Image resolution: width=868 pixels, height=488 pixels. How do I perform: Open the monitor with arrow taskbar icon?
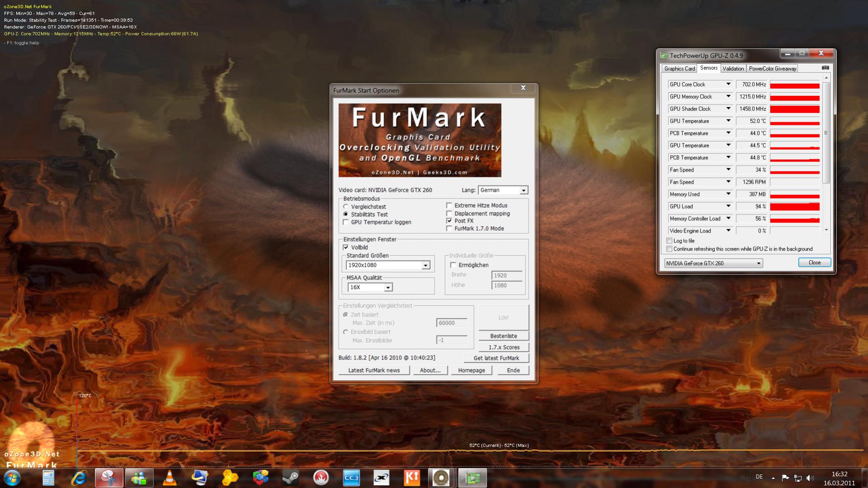click(200, 478)
